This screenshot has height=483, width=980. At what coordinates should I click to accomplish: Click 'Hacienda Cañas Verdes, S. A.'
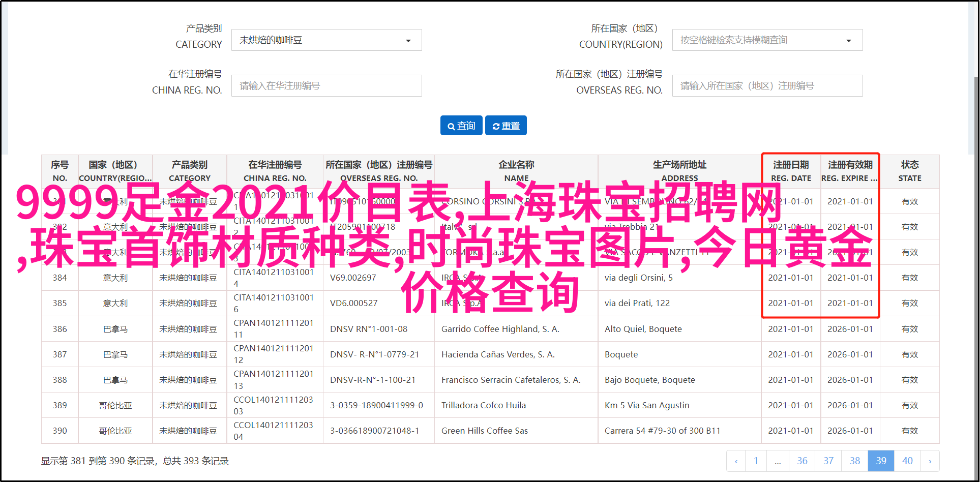[498, 354]
